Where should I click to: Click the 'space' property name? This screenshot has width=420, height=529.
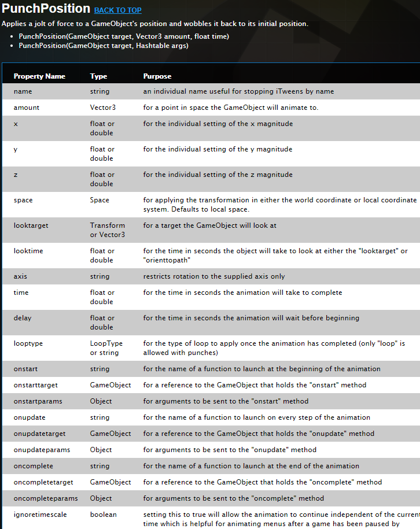coord(23,200)
